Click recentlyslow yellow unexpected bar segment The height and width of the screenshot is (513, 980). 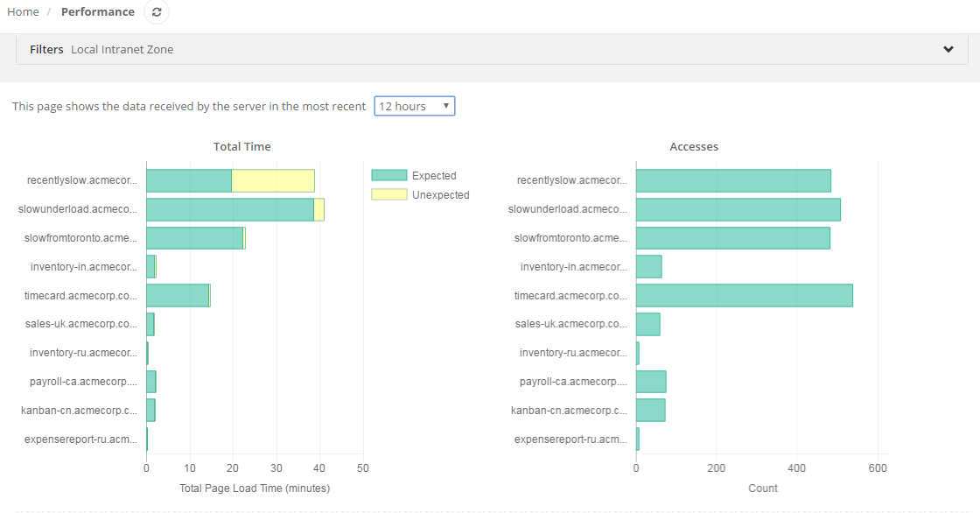(x=273, y=180)
